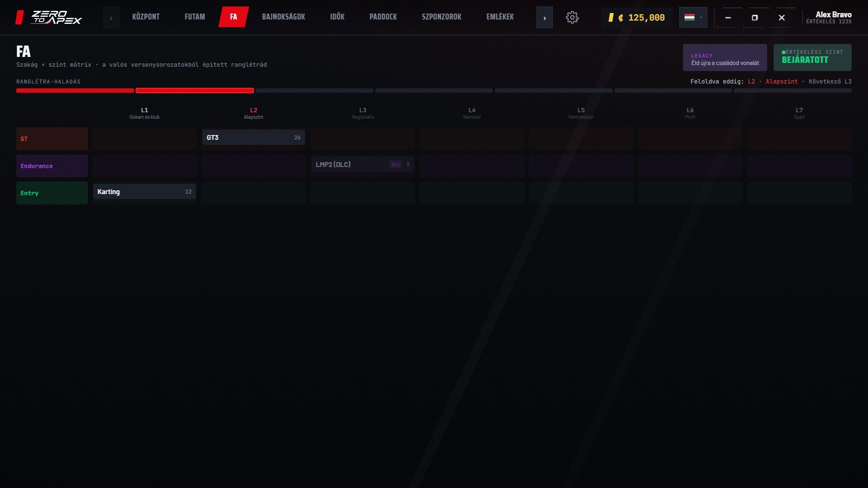This screenshot has height=488, width=868.
Task: Click the Endurance branch row label
Action: coord(52,166)
